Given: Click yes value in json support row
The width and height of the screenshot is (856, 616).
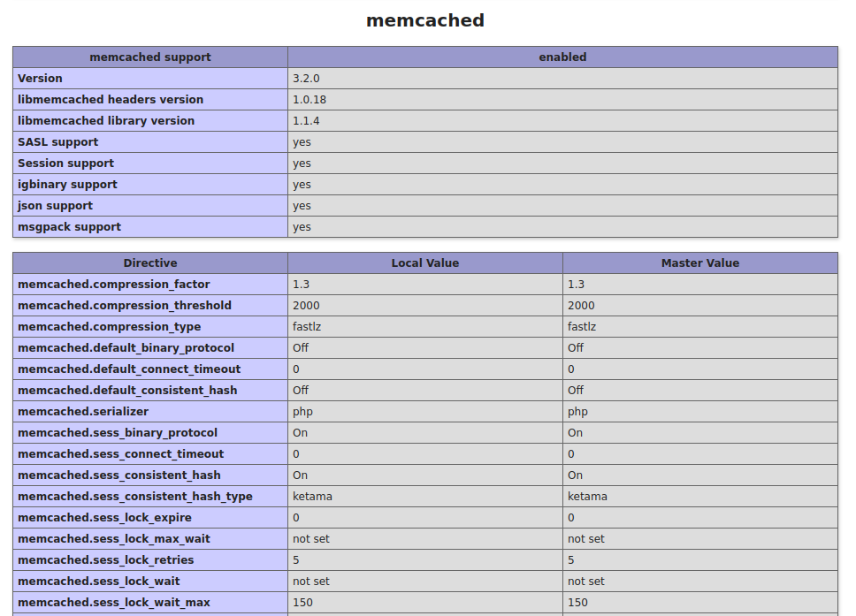Looking at the screenshot, I should coord(302,206).
